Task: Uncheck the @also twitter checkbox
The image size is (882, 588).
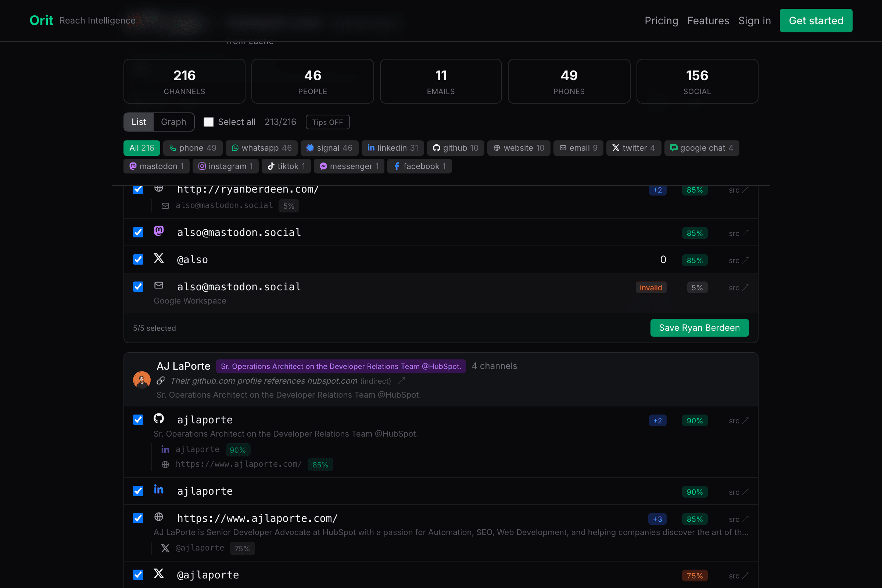Action: tap(138, 259)
